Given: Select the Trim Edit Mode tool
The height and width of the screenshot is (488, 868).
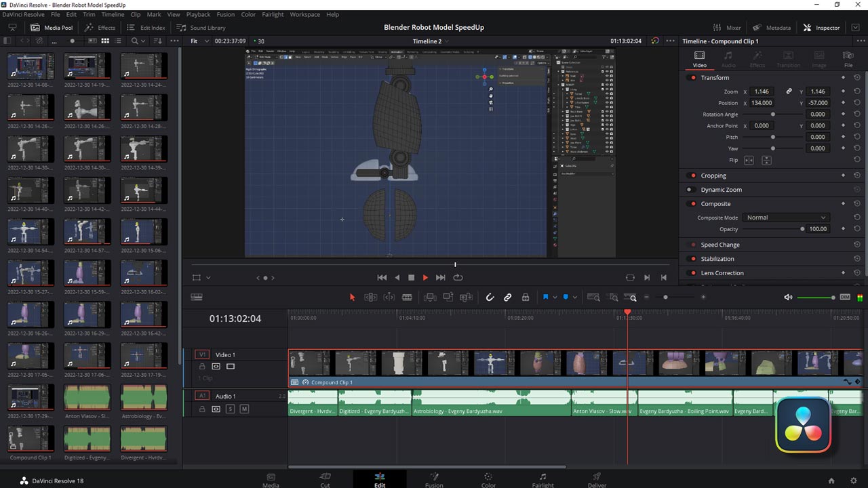Looking at the screenshot, I should pyautogui.click(x=371, y=297).
